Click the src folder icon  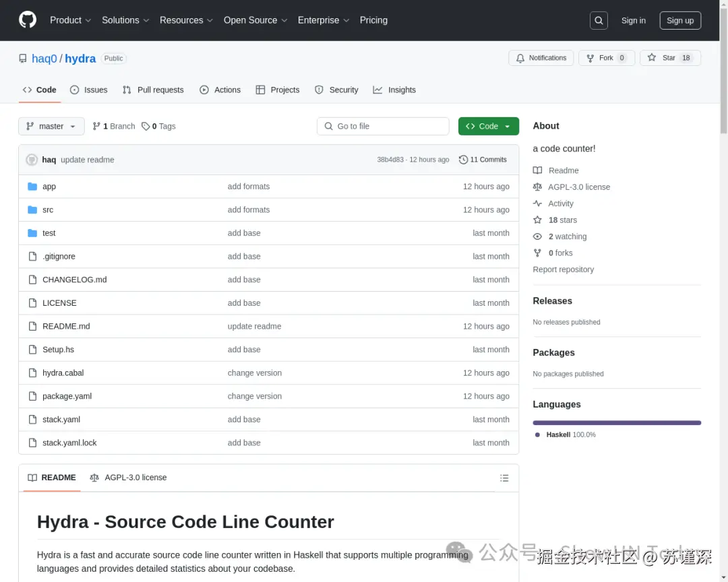[x=32, y=209]
